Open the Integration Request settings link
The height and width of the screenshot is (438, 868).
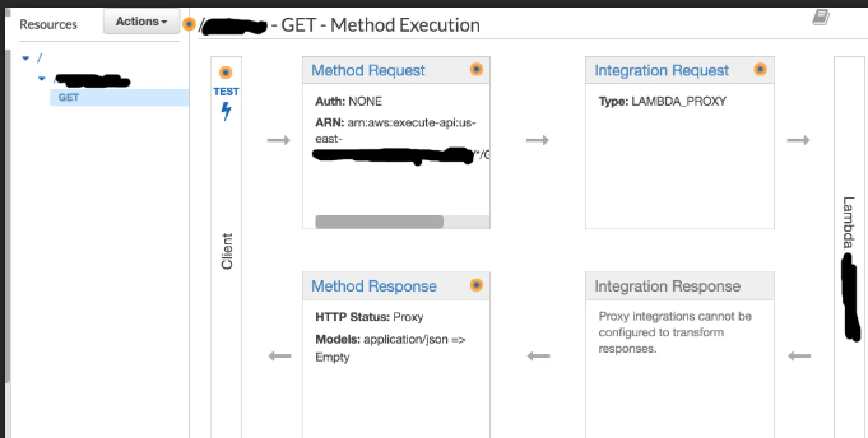pos(661,70)
